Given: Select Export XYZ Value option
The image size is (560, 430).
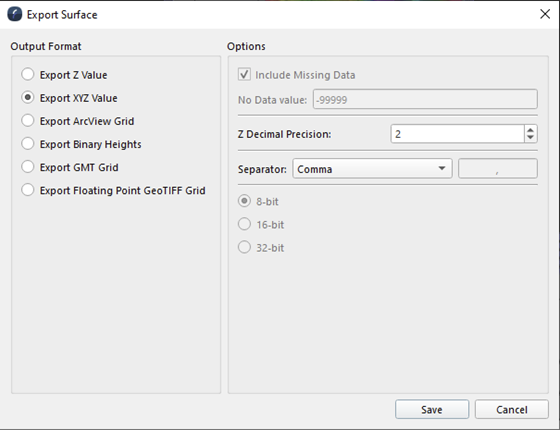Looking at the screenshot, I should click(28, 98).
